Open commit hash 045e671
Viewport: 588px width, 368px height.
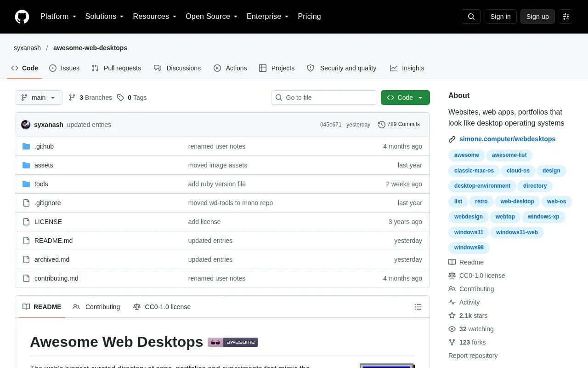(331, 125)
